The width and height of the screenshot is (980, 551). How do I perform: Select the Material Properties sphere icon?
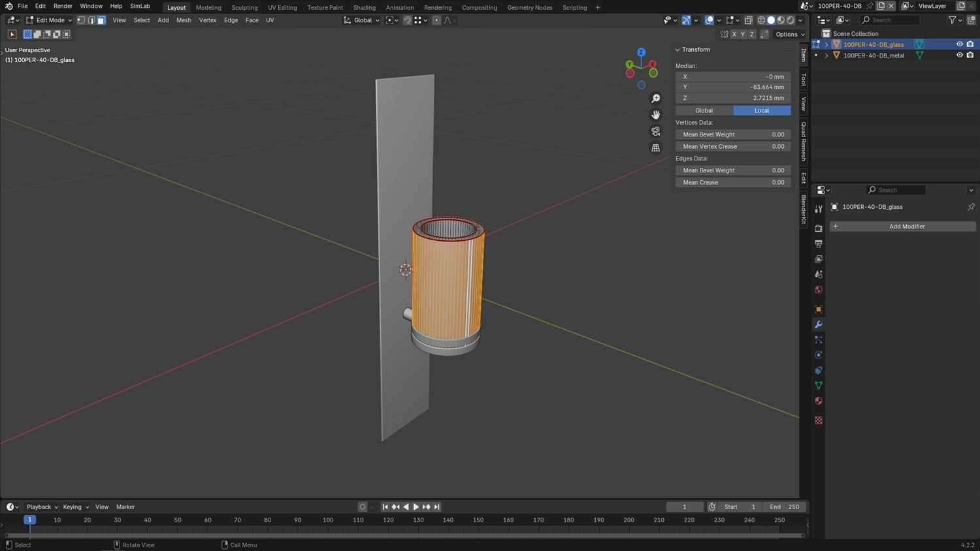[818, 400]
